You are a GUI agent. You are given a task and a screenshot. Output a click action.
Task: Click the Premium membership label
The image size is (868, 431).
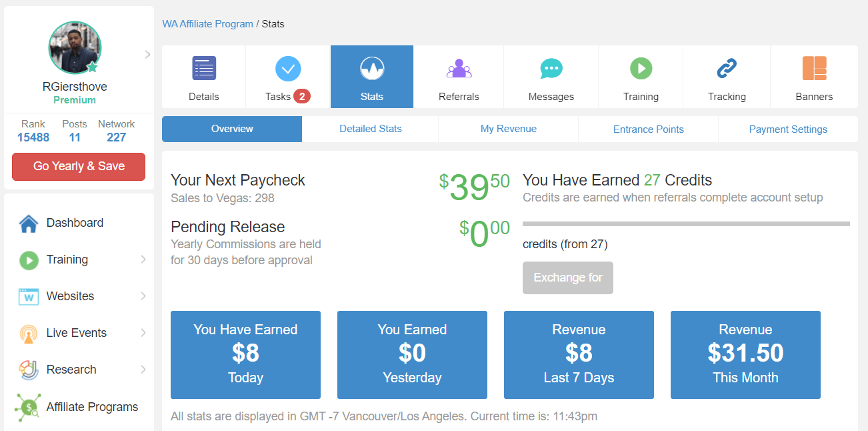(75, 100)
